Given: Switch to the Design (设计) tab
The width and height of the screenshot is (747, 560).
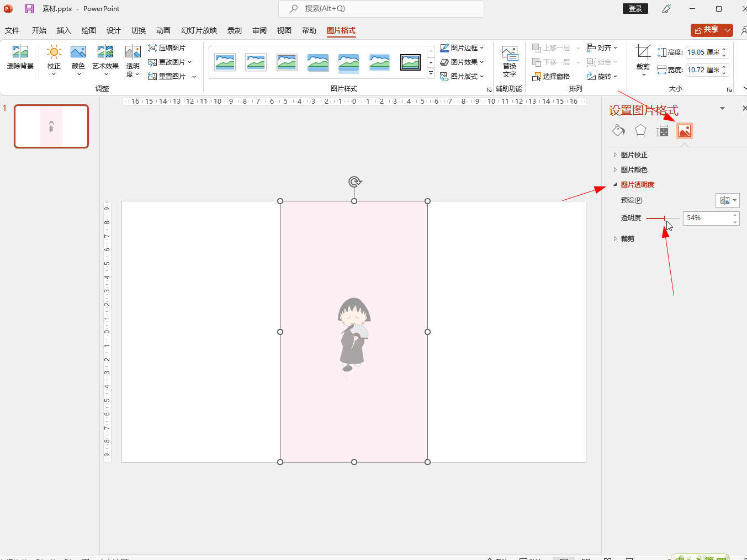Looking at the screenshot, I should [x=114, y=30].
